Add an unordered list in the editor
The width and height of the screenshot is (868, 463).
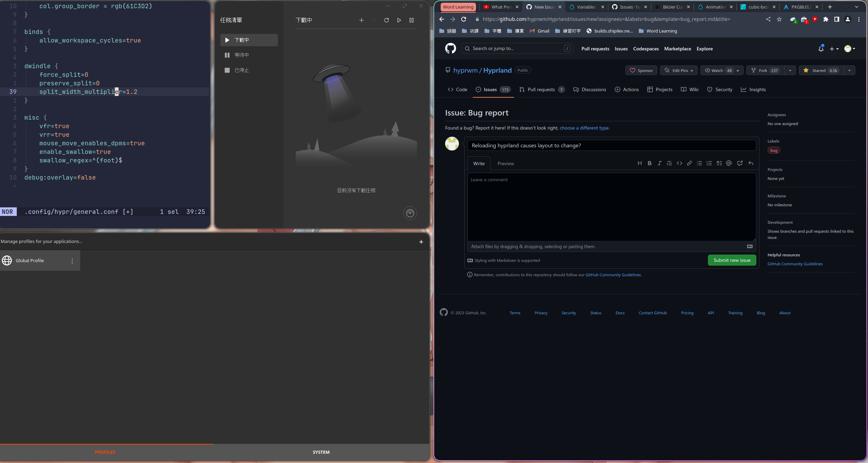pos(699,163)
